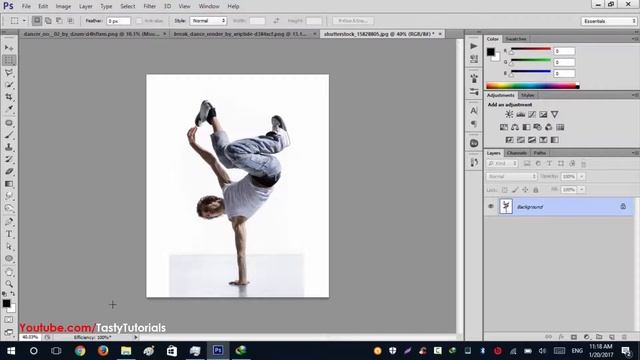The width and height of the screenshot is (640, 360).
Task: Open the Filter menu
Action: pyautogui.click(x=149, y=6)
